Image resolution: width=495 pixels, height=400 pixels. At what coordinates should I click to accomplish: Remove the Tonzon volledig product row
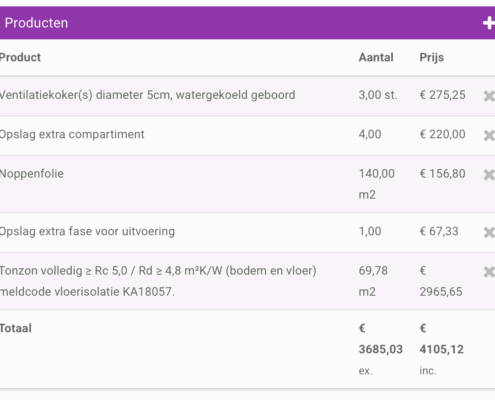click(489, 272)
